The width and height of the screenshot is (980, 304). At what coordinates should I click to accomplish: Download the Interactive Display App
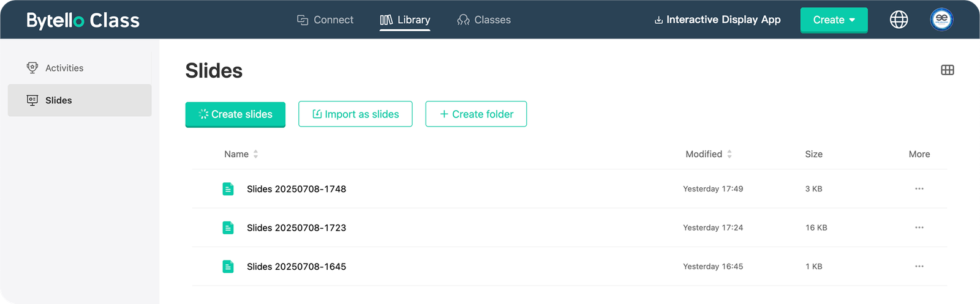point(717,20)
